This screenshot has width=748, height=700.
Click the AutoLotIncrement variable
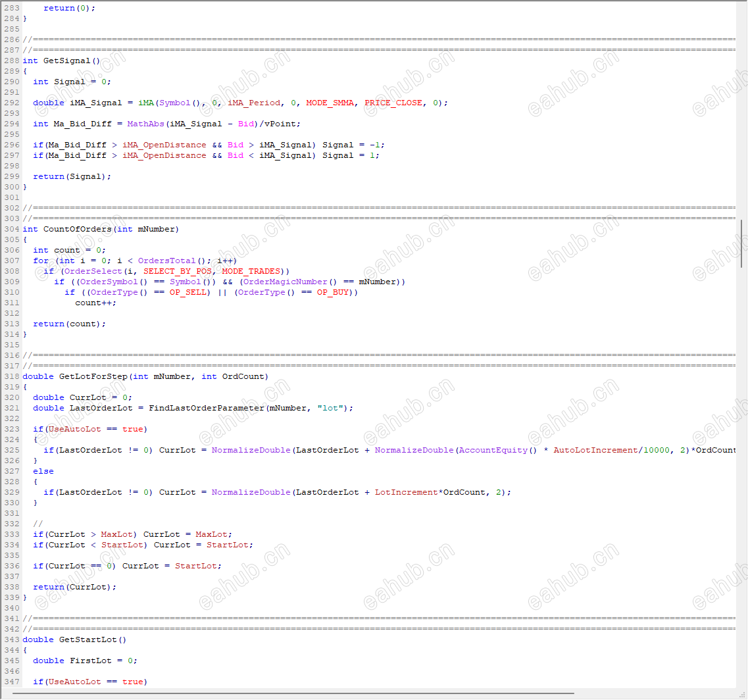click(595, 450)
